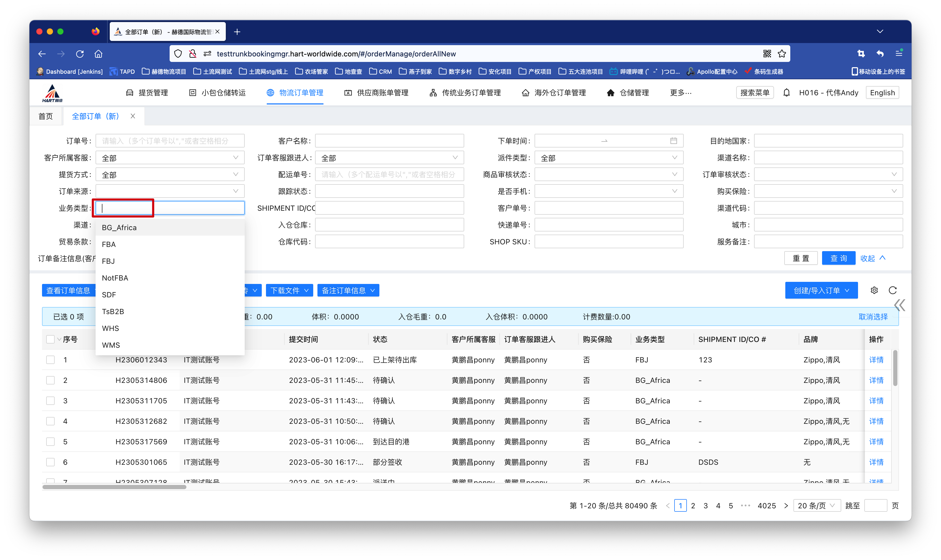Open the 仓储管理 top menu
941x560 pixels.
(x=628, y=93)
